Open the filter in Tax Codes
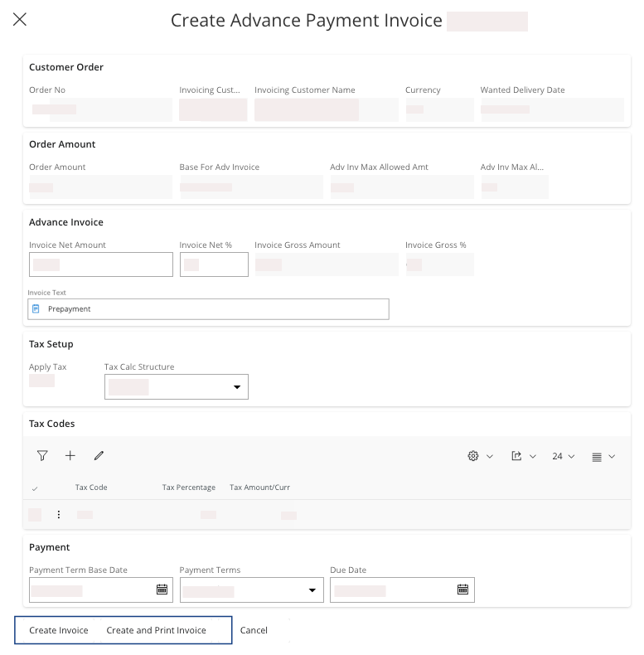This screenshot has height=655, width=644. pos(42,456)
